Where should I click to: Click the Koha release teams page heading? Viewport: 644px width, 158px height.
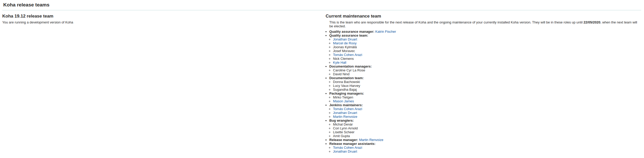(x=26, y=5)
